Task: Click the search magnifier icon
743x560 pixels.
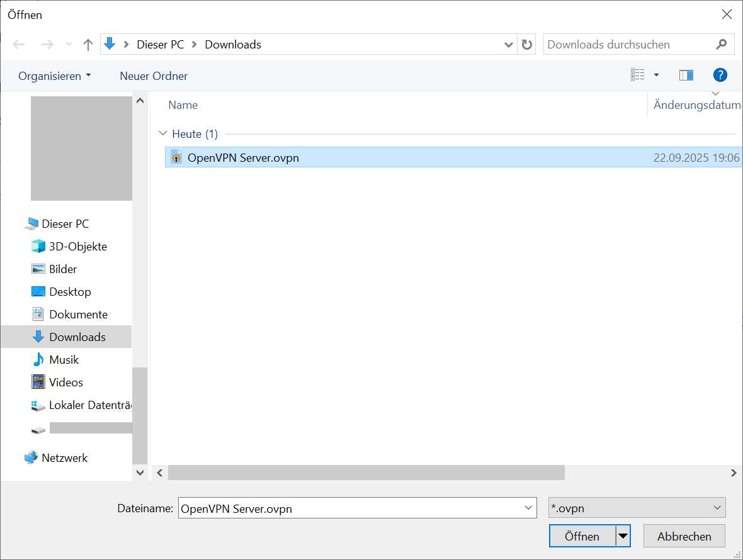Action: pos(721,45)
